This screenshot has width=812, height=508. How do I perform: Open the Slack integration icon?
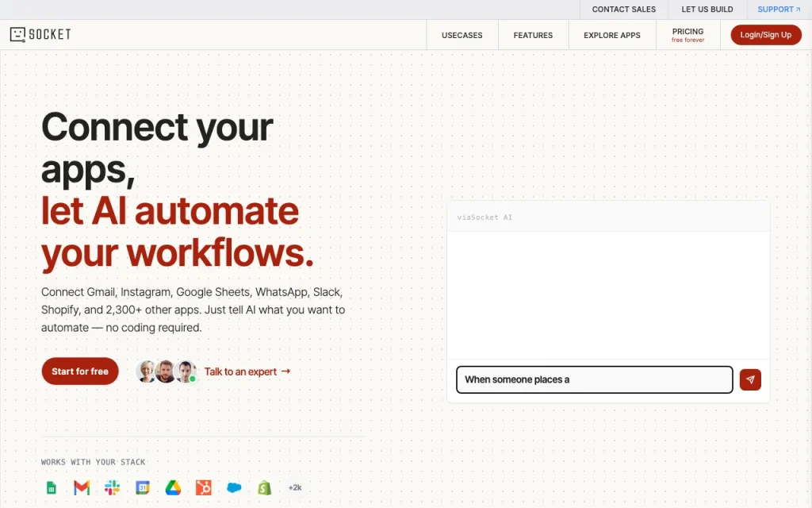(x=112, y=488)
